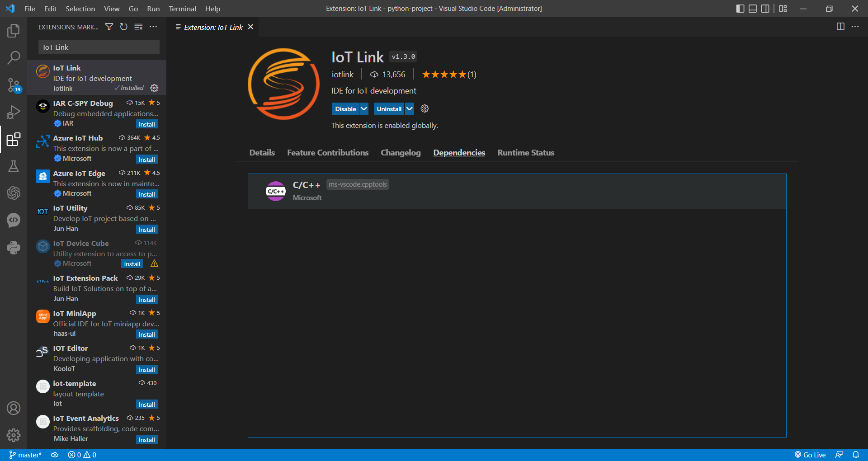Open the Search view in activity bar
The image size is (868, 461).
[14, 57]
